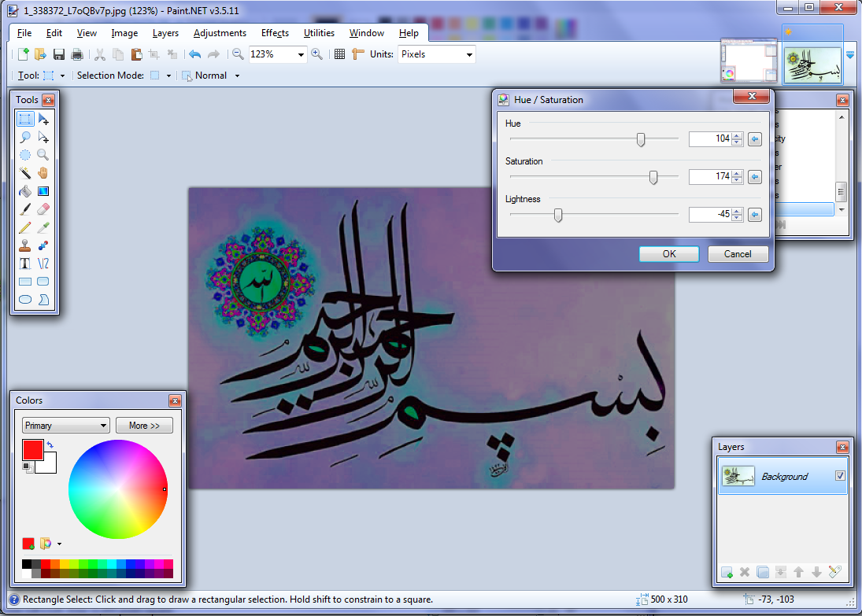
Task: Select the Gradient tool
Action: (x=43, y=191)
